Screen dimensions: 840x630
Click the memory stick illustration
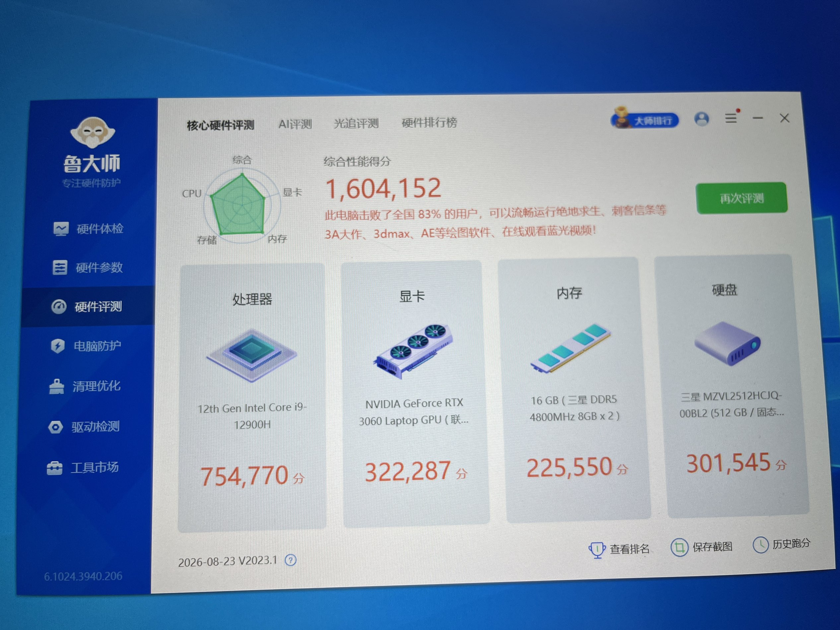coord(571,348)
